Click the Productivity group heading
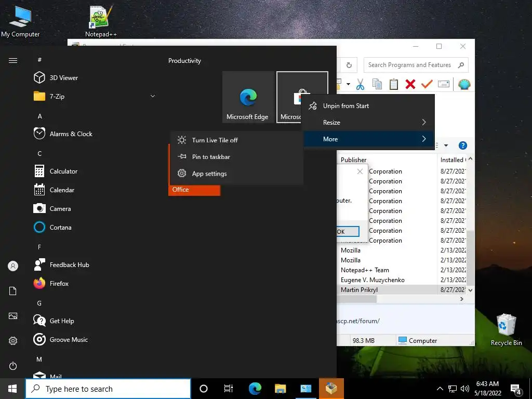 click(x=184, y=61)
